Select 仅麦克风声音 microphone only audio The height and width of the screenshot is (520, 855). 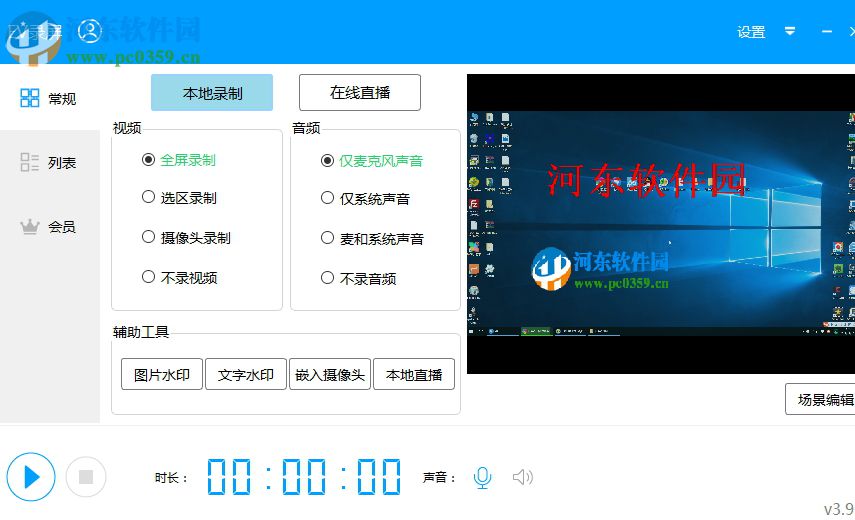coord(371,160)
